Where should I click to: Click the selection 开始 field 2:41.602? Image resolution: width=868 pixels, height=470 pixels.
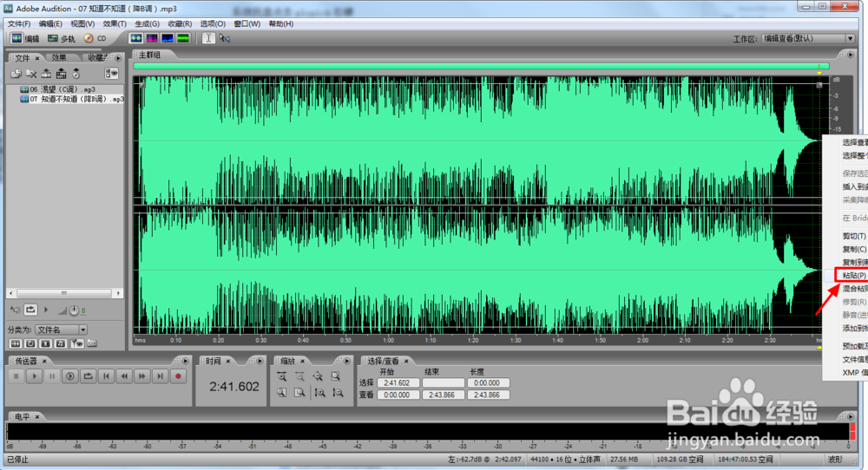coord(398,382)
